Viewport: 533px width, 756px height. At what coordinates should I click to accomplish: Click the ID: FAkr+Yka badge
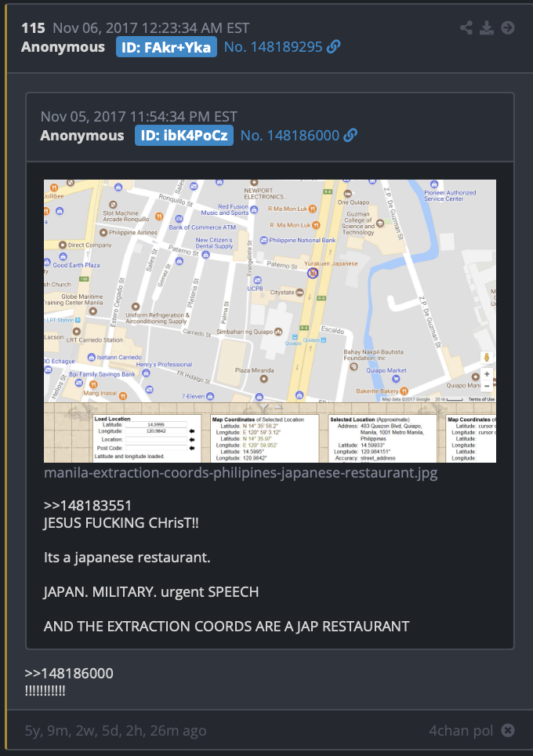coord(166,47)
